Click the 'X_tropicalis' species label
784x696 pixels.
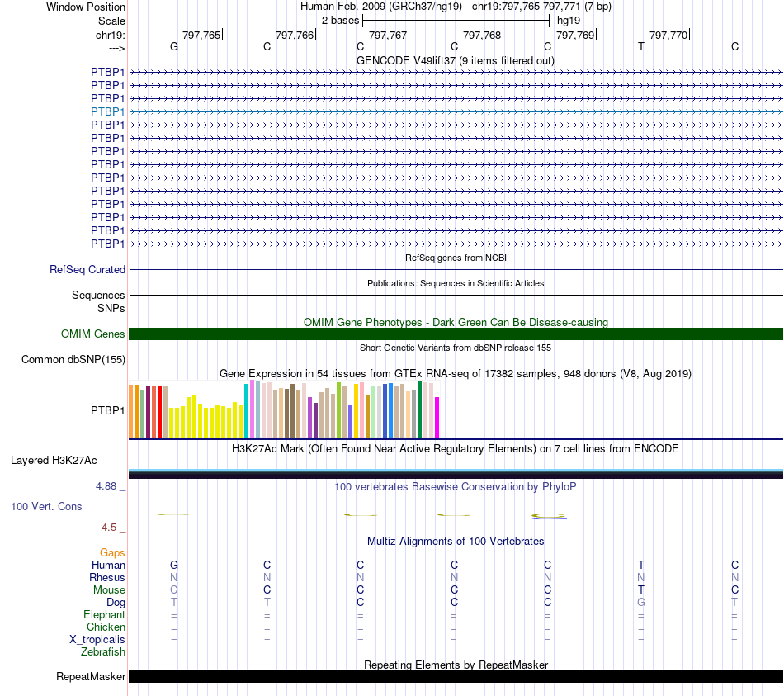coord(97,640)
